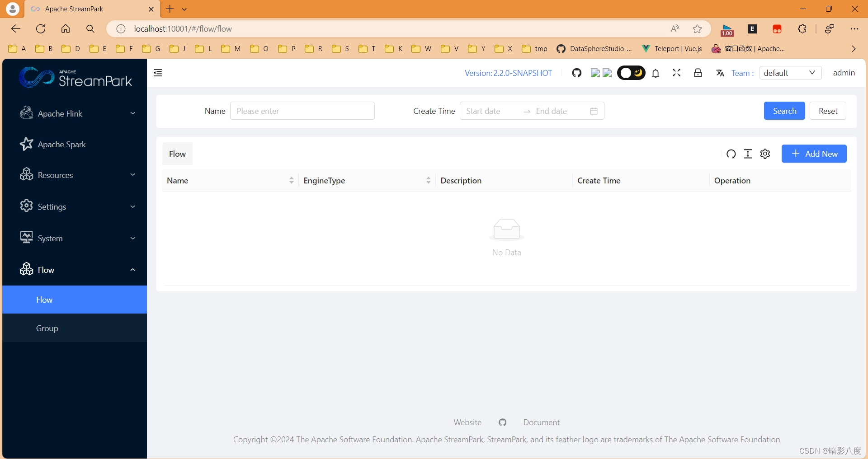Click the browser profile avatar
Viewport: 868px width, 459px height.
(13, 9)
